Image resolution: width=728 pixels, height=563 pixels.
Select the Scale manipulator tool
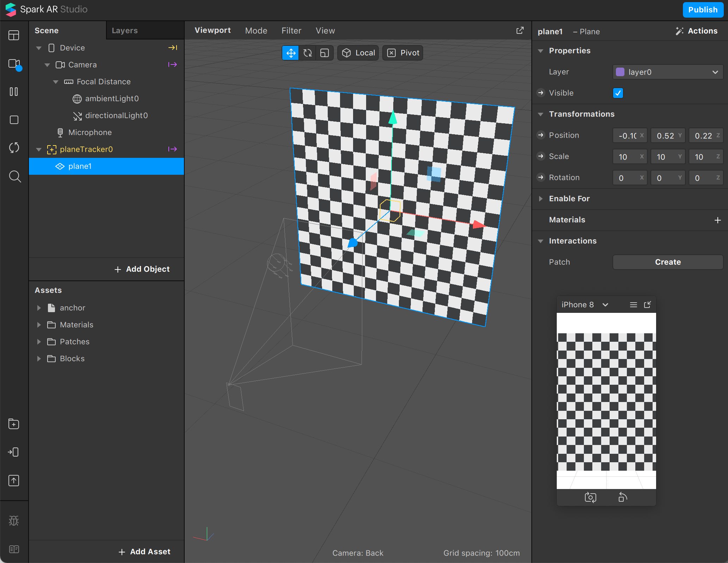pos(324,53)
